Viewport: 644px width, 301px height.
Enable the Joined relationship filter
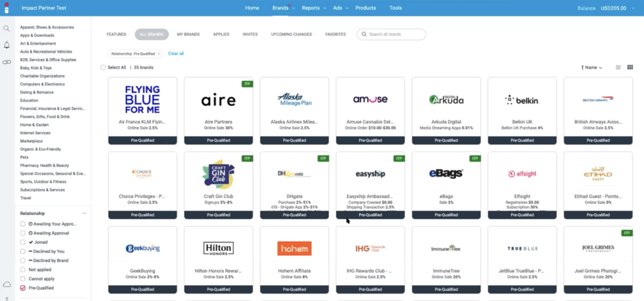(23, 242)
